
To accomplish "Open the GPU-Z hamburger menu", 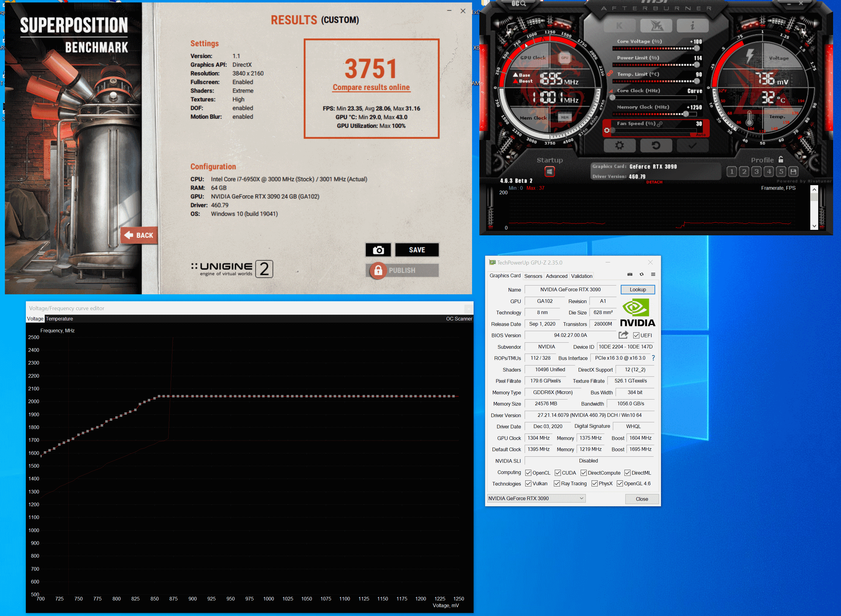I will 653,275.
